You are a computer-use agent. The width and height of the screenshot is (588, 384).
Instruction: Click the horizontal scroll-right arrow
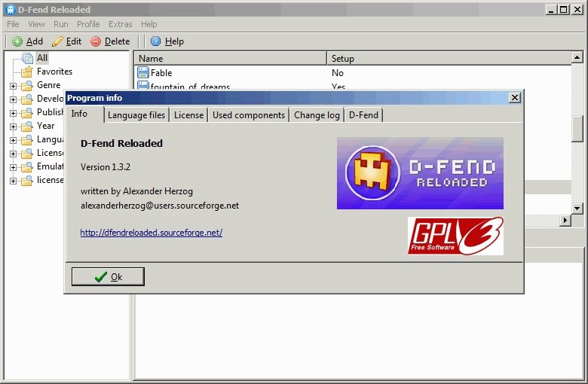click(565, 221)
